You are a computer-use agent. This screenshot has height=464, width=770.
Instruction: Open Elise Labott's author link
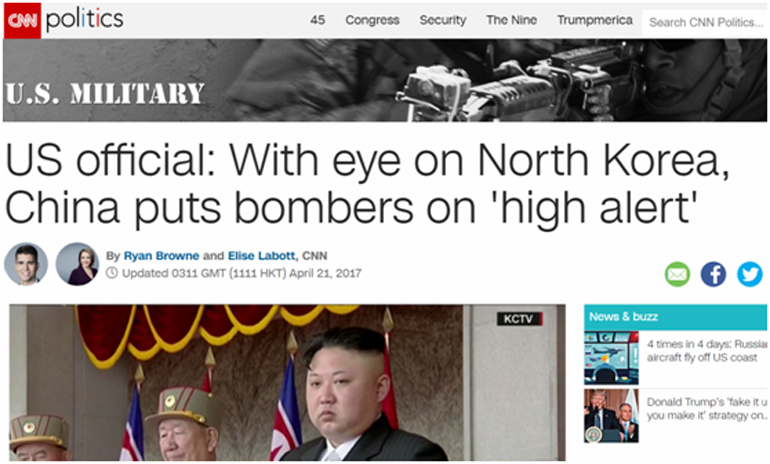coord(262,256)
